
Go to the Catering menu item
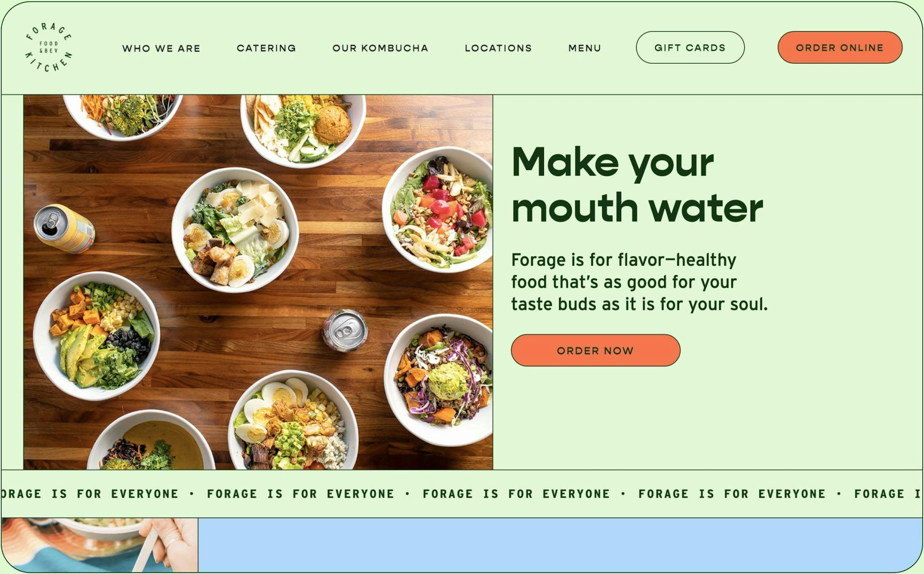pos(266,48)
